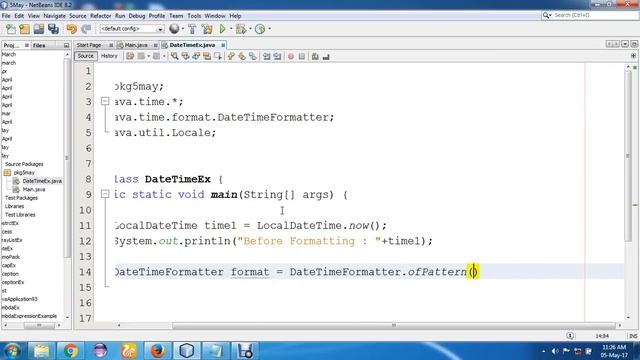Open Firefox from the taskbar
Viewport: 640px width, 360px height.
pos(157,351)
